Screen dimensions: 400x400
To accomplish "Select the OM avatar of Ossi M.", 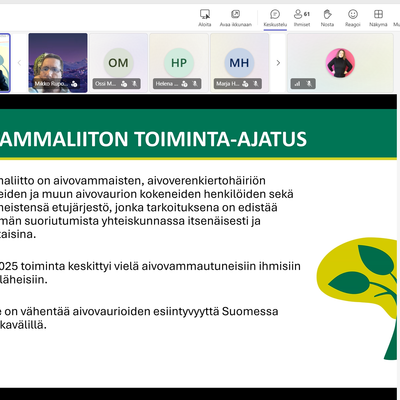I will (x=118, y=63).
